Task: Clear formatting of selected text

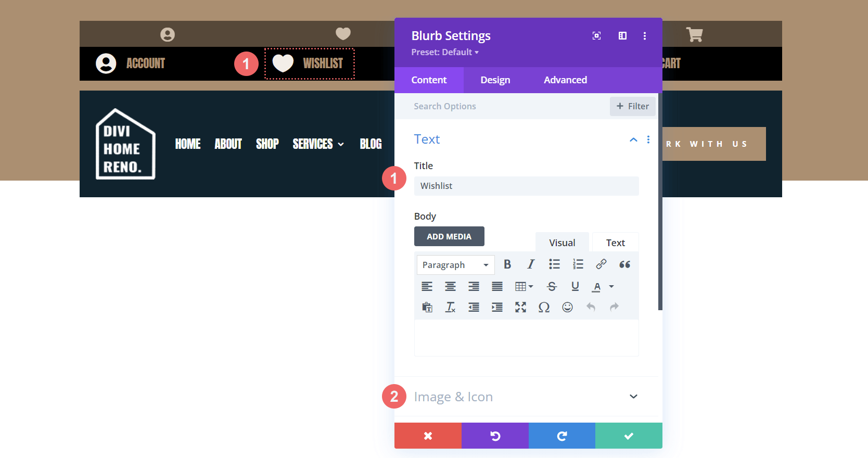Action: [450, 307]
